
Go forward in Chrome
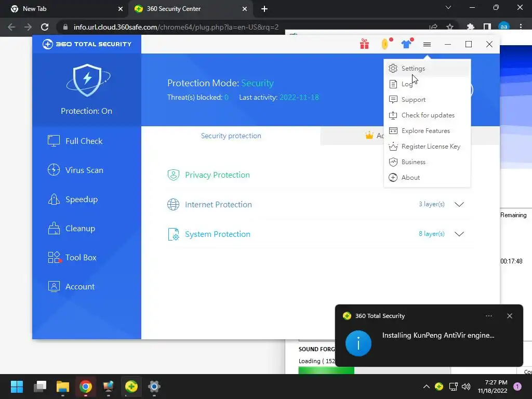tap(28, 27)
